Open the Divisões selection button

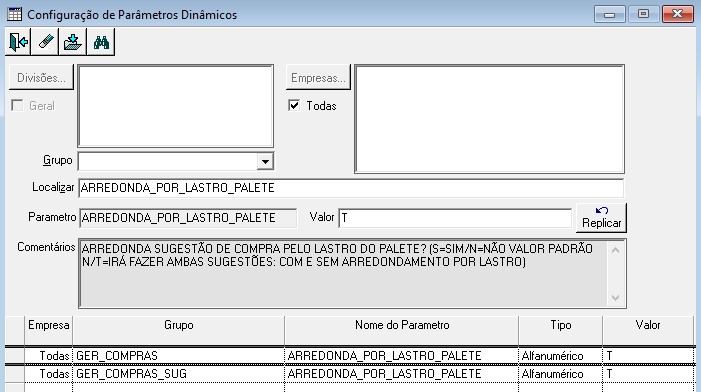(41, 78)
